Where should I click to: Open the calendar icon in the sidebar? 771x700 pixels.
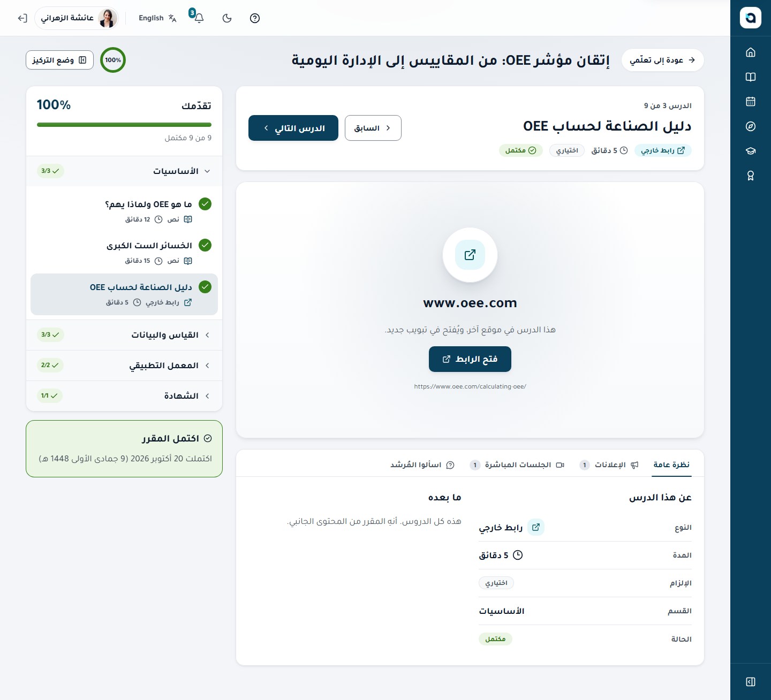(751, 102)
